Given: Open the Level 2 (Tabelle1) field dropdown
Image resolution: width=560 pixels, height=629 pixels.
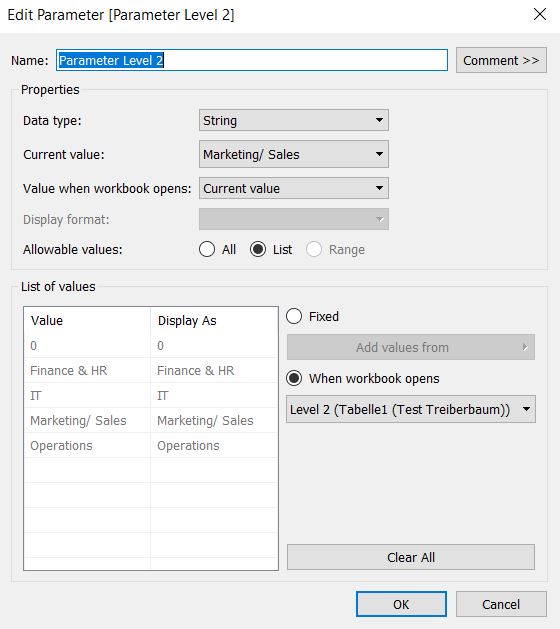Looking at the screenshot, I should 411,409.
